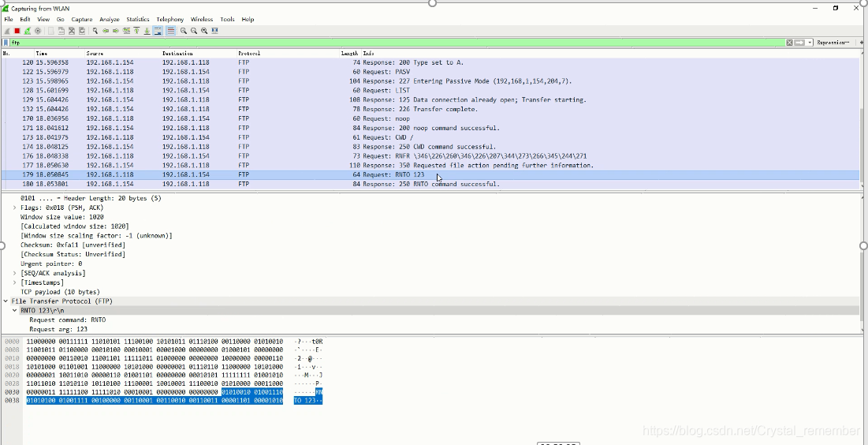Image resolution: width=868 pixels, height=445 pixels.
Task: Collapse File Transfer Protocol (FTP) section
Action: [x=6, y=301]
